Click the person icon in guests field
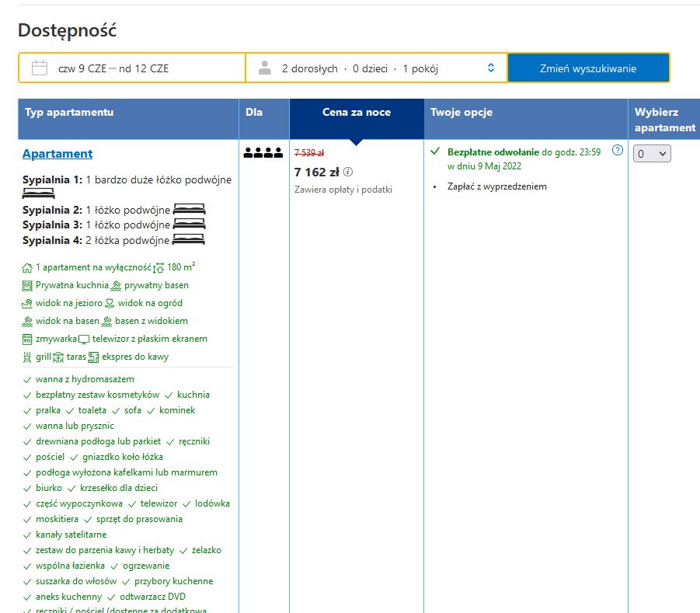The image size is (700, 613). pyautogui.click(x=265, y=68)
